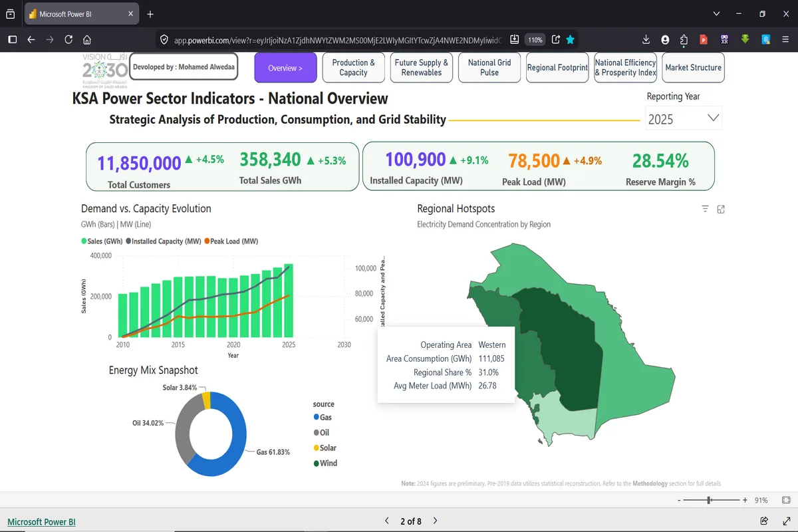Expand the list all tabs chevron
This screenshot has width=798, height=532.
(x=716, y=14)
